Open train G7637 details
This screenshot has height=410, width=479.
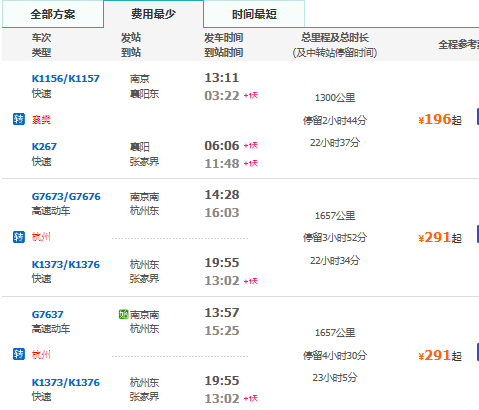(47, 314)
